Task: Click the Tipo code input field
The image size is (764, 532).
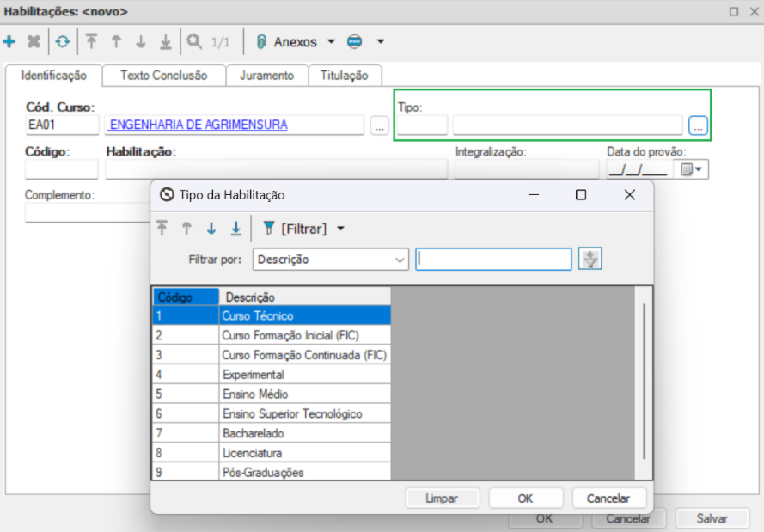Action: click(x=422, y=125)
